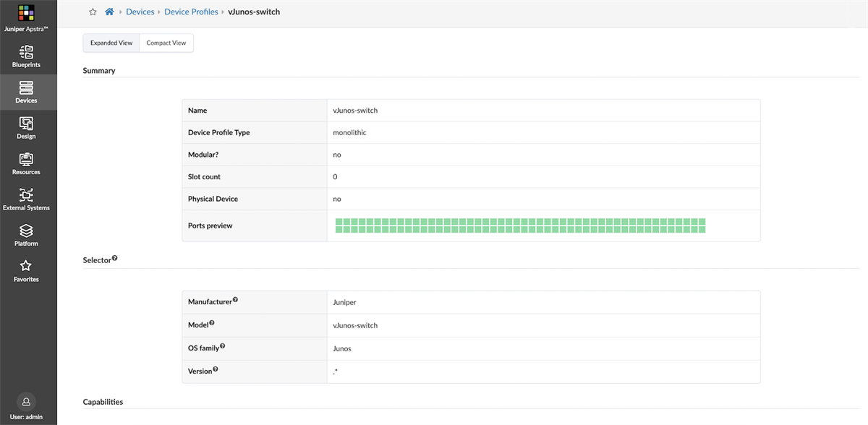868x425 pixels.
Task: Navigate to Devices via the breadcrumb link
Action: (x=140, y=12)
